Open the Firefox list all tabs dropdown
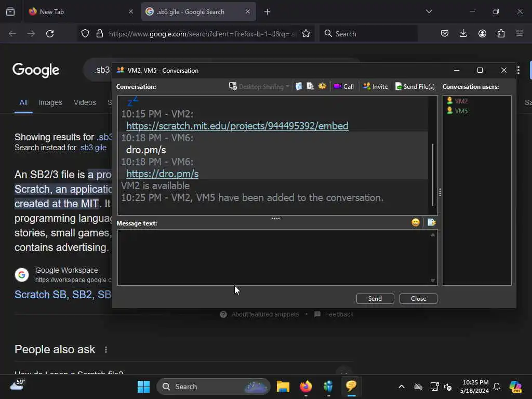This screenshot has width=532, height=399. (x=429, y=11)
